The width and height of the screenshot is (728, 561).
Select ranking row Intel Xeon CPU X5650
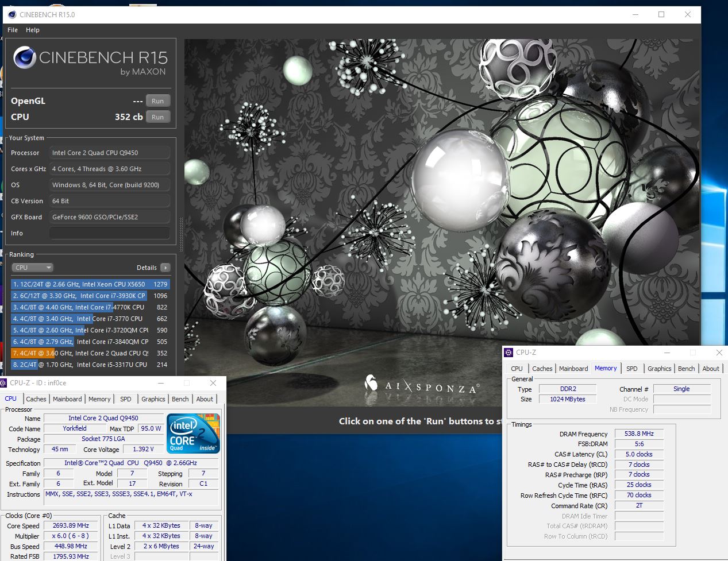[x=90, y=284]
